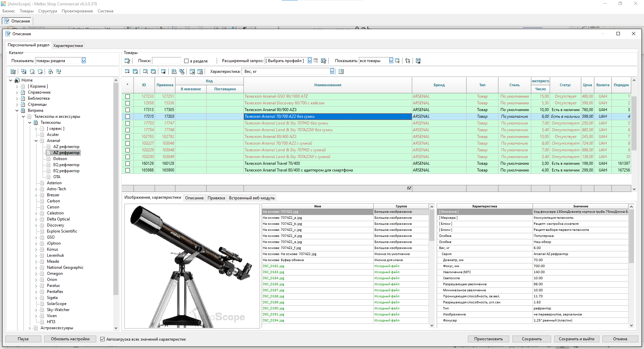Check the box for product ID 17315

pos(127,116)
